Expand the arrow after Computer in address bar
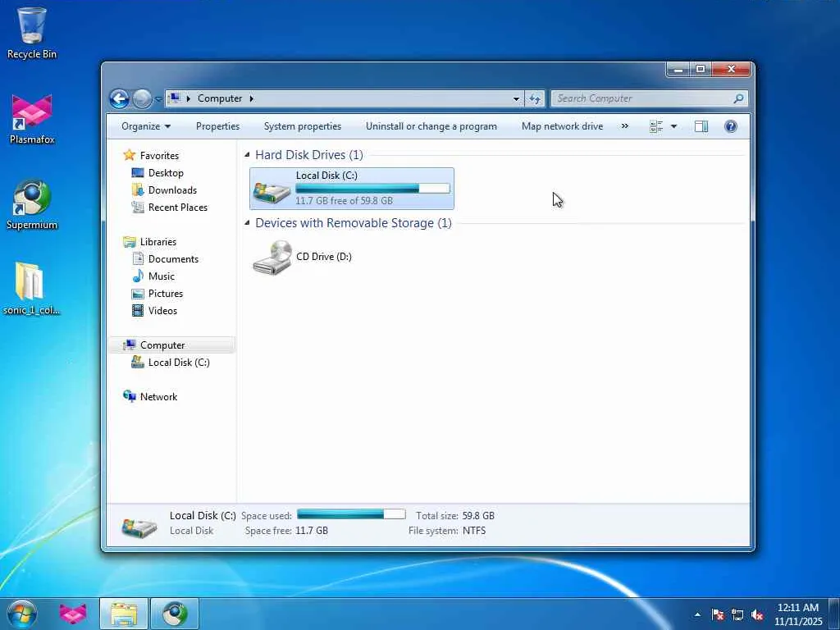 (x=251, y=98)
